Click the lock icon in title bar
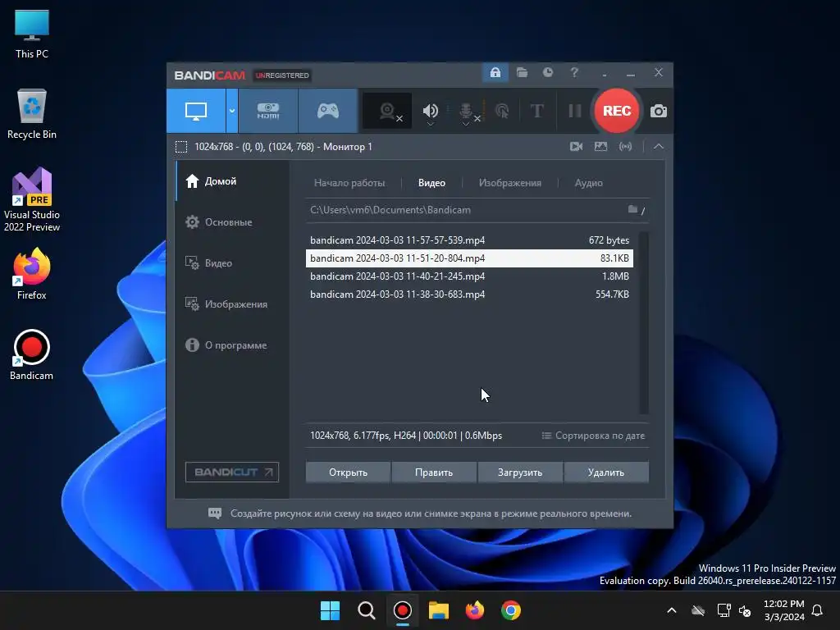Viewport: 840px width, 630px height. pyautogui.click(x=495, y=72)
